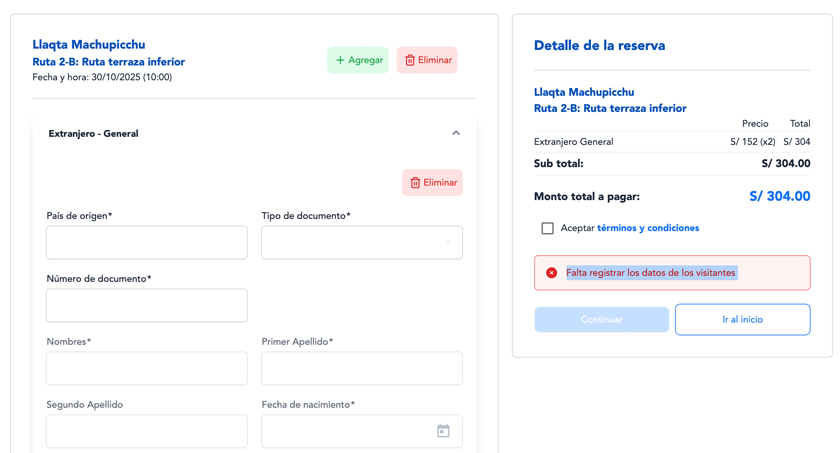Click the red error icon in the alert
The width and height of the screenshot is (840, 453).
tap(551, 272)
